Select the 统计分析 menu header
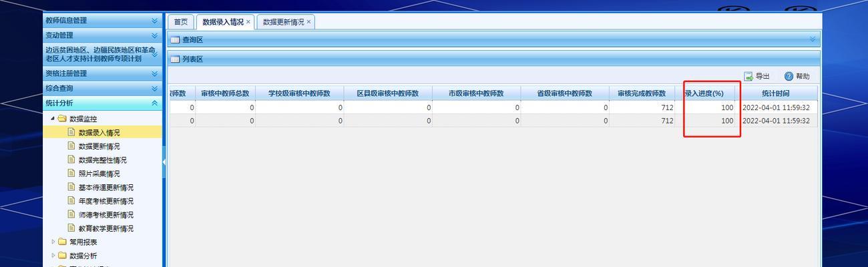 tap(103, 103)
